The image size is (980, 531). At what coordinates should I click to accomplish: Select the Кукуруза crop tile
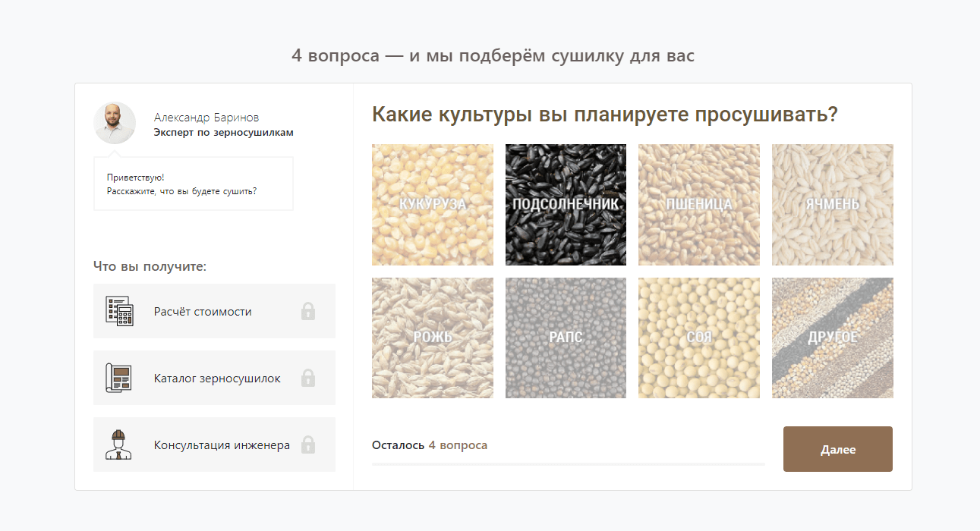pos(433,205)
